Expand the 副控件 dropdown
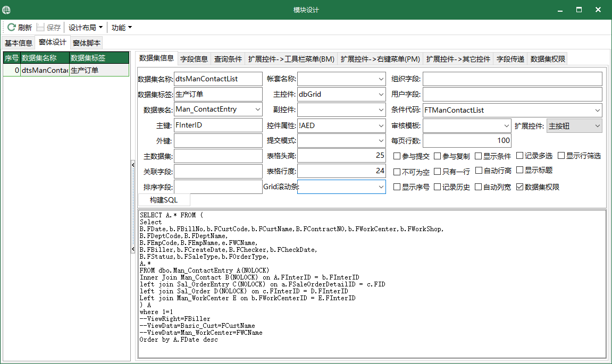The height and width of the screenshot is (364, 612). click(381, 110)
